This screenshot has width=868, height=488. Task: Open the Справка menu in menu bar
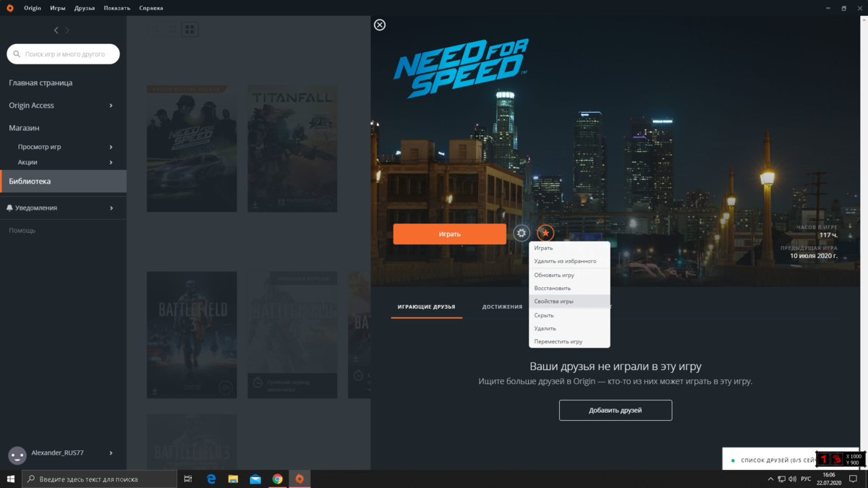coord(150,8)
